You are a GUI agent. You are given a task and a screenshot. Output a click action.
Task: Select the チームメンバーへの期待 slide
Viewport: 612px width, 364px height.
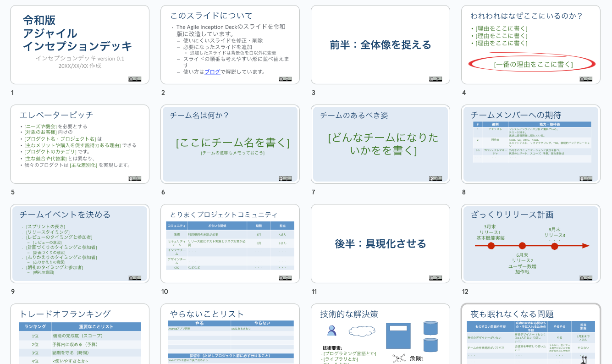coord(530,144)
